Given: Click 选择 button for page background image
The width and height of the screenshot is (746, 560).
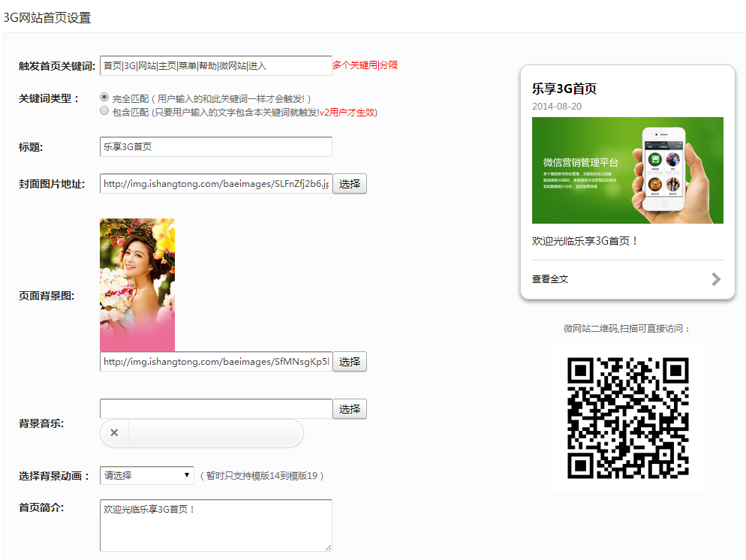Looking at the screenshot, I should (x=349, y=362).
